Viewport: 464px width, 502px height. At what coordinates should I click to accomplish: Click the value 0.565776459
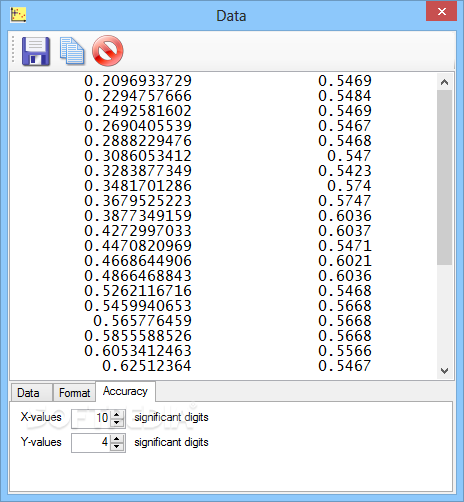143,321
